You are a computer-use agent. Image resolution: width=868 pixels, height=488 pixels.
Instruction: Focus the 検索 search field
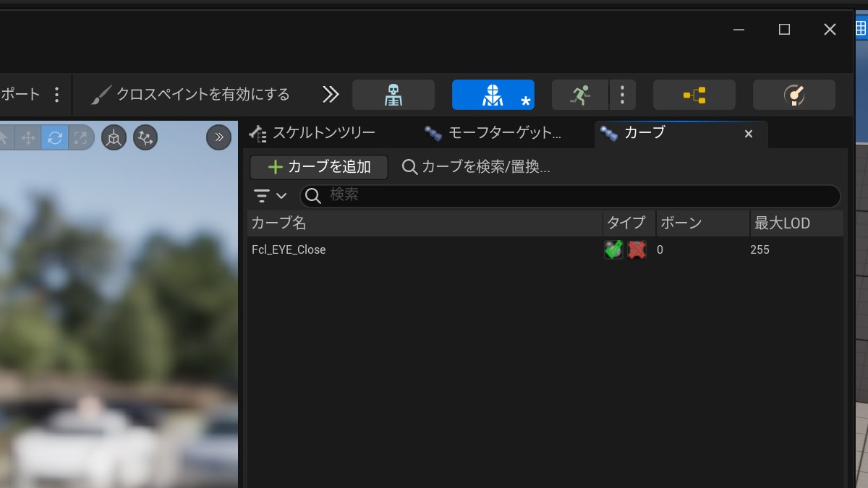tap(570, 195)
